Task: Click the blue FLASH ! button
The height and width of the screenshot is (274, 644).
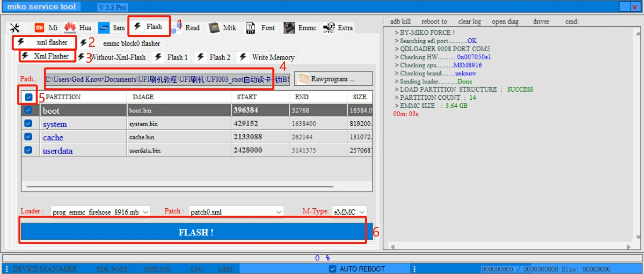Action: [x=196, y=232]
